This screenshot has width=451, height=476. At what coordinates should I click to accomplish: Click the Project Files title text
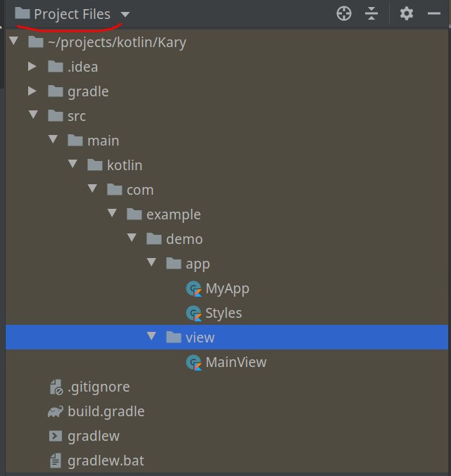point(72,15)
